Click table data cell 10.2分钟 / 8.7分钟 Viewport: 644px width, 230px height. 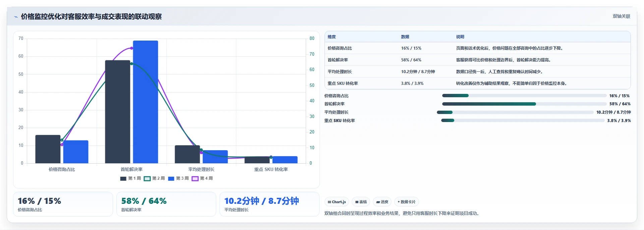[x=418, y=72]
